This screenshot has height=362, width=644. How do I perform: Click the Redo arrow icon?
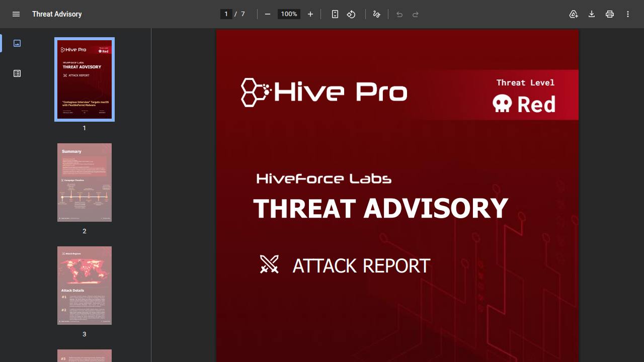416,14
